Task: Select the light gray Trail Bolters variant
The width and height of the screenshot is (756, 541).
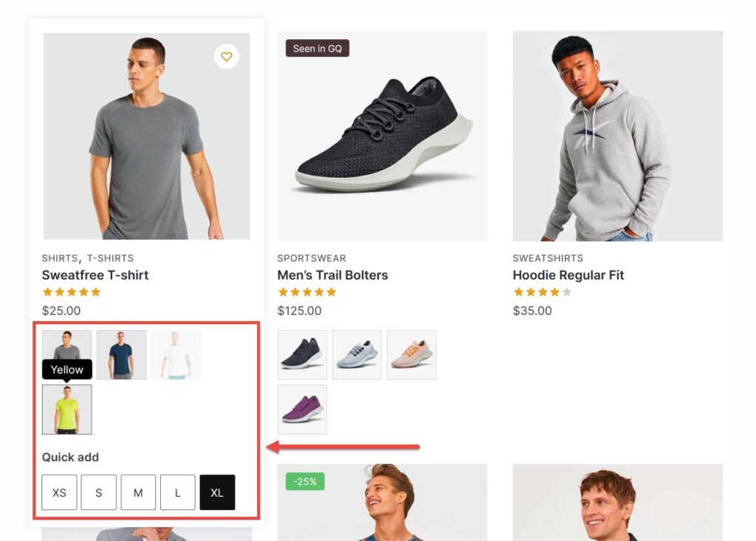Action: (x=357, y=354)
